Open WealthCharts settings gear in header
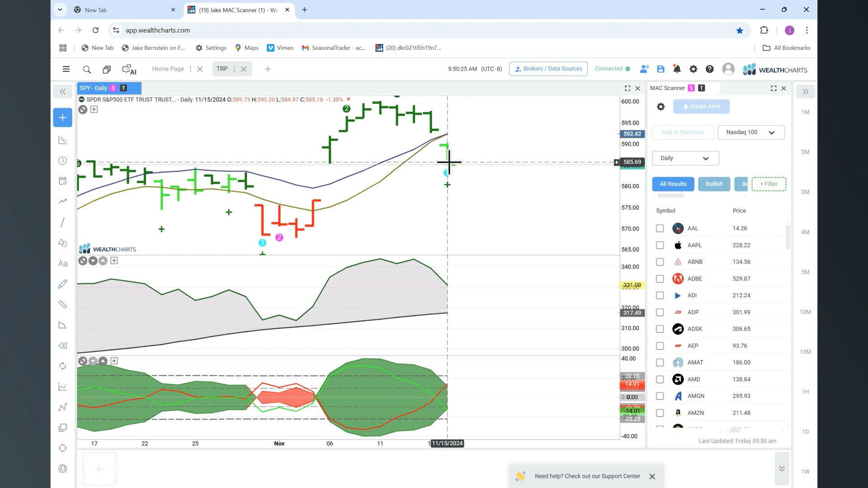This screenshot has height=488, width=868. click(x=693, y=69)
